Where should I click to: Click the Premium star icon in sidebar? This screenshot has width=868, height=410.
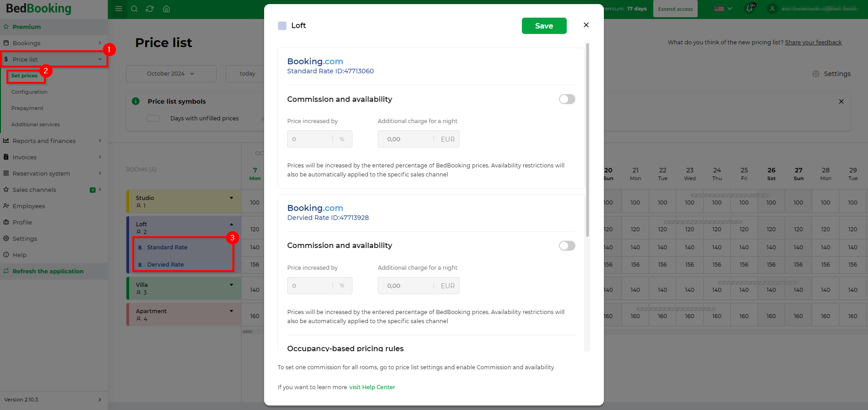6,27
